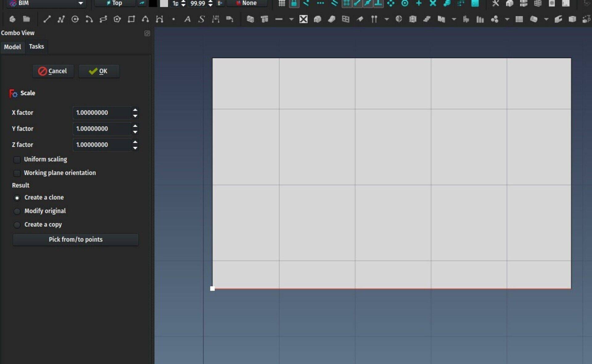Click Pick from/to points button
Viewport: 592px width, 364px height.
coord(76,240)
